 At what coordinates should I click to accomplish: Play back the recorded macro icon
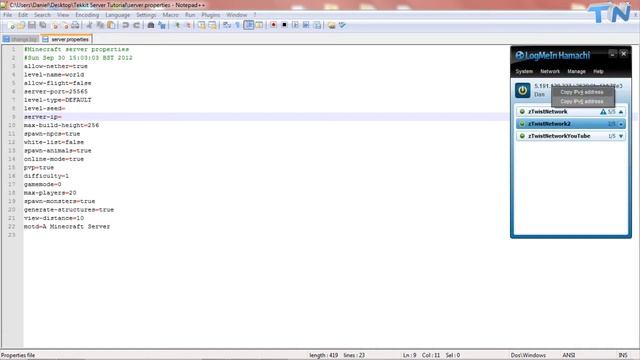295,25
